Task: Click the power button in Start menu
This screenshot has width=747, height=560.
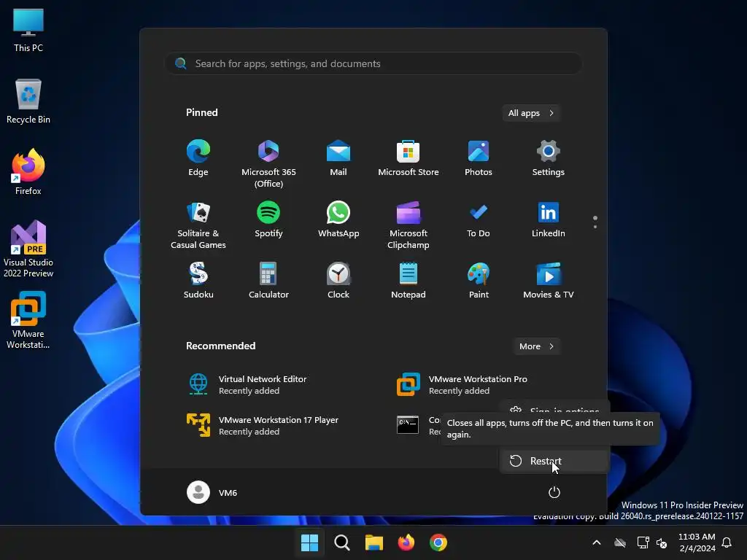Action: click(x=554, y=492)
